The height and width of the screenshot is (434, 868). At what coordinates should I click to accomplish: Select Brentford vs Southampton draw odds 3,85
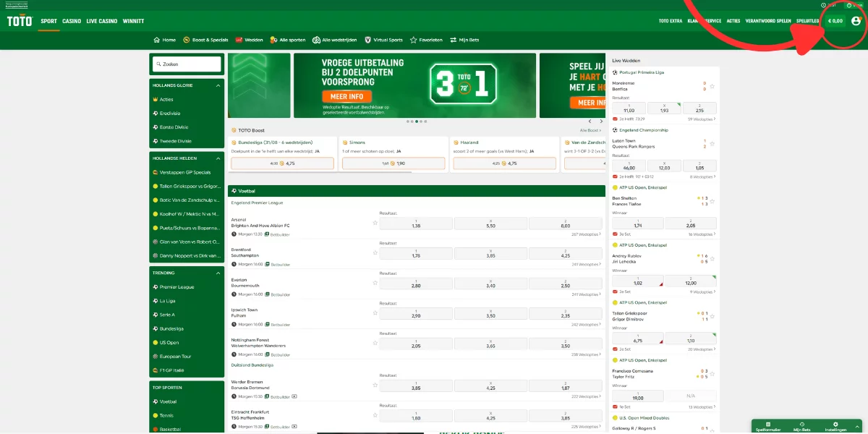490,253
